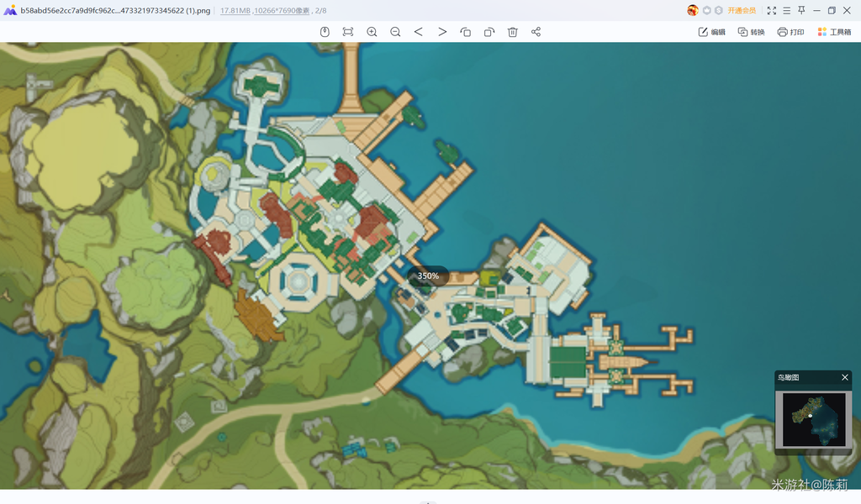This screenshot has width=861, height=504.
Task: Click the 10266*7690像素 dimensions text
Action: click(x=282, y=10)
